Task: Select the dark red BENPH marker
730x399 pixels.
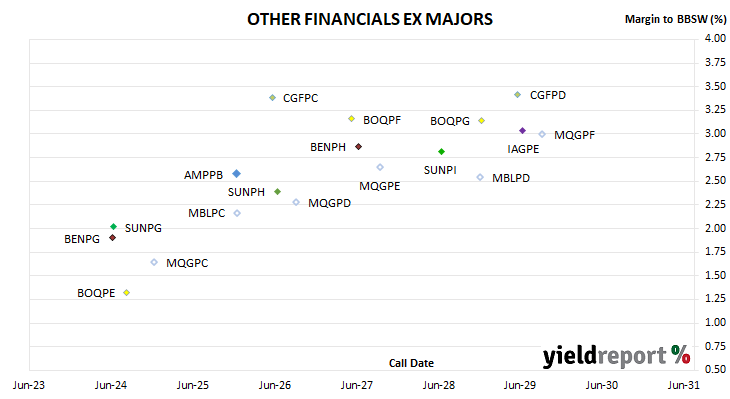Action: (358, 147)
